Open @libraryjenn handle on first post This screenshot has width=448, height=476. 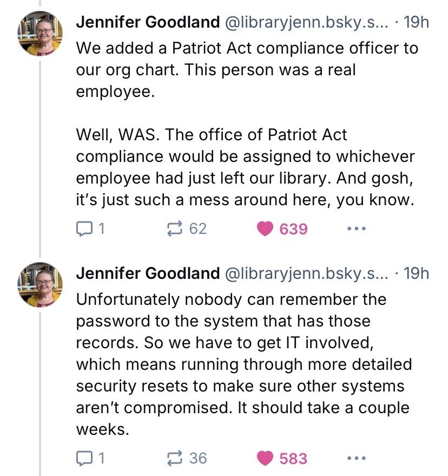click(x=306, y=22)
